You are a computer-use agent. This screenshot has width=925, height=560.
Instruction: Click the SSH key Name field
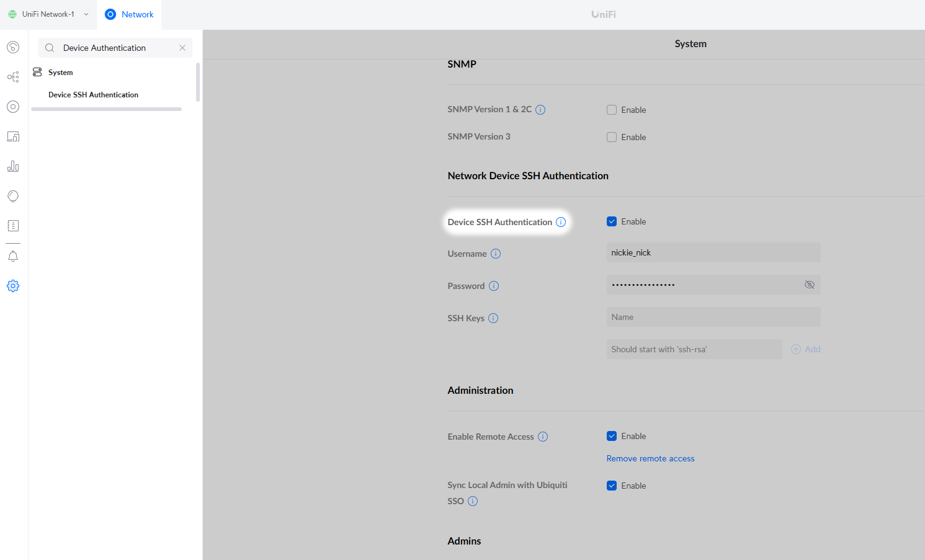pyautogui.click(x=713, y=317)
